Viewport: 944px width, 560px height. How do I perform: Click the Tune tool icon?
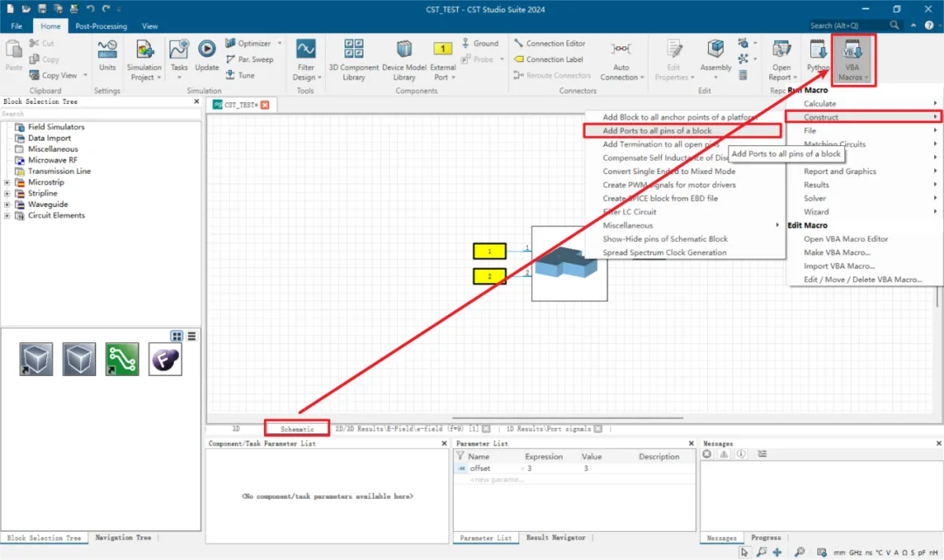point(240,75)
